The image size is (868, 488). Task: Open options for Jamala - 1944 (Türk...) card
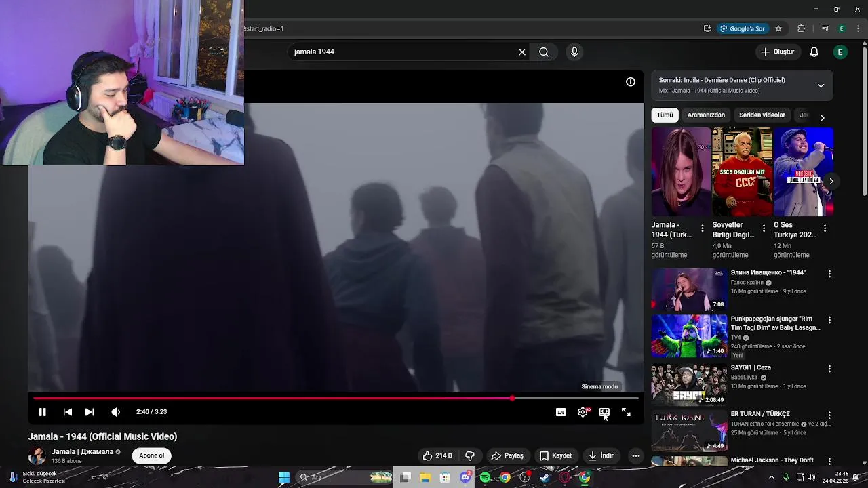[x=703, y=228]
